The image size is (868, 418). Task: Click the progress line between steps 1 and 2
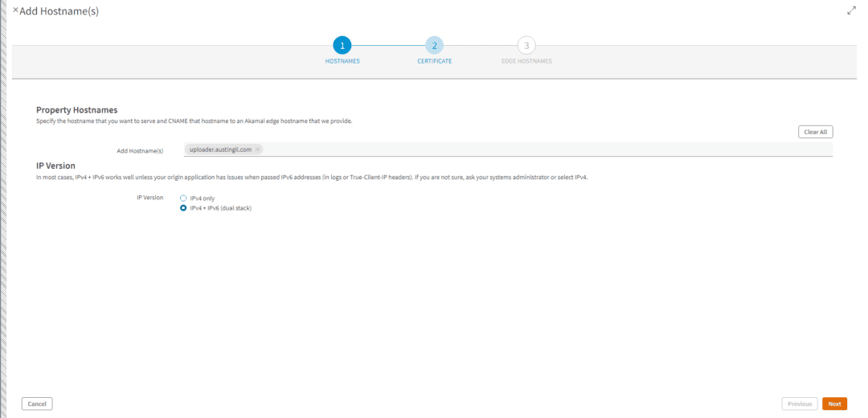coord(388,46)
